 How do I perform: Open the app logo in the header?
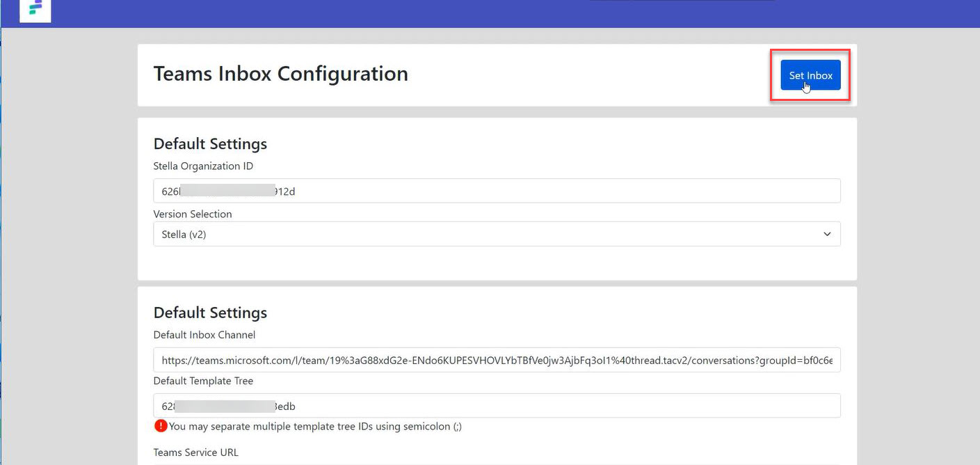click(x=35, y=10)
